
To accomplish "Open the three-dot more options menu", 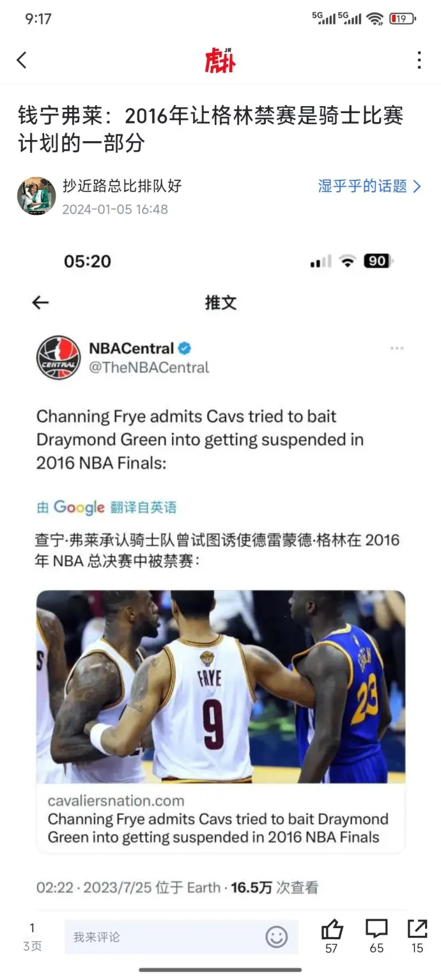I will 419,60.
